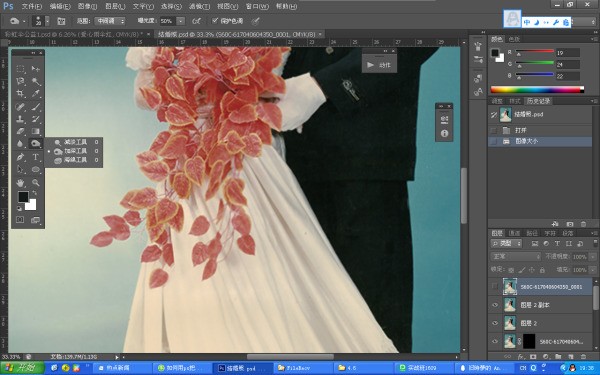The width and height of the screenshot is (600, 375).
Task: Toggle lock all padlock icon
Action: tap(542, 270)
